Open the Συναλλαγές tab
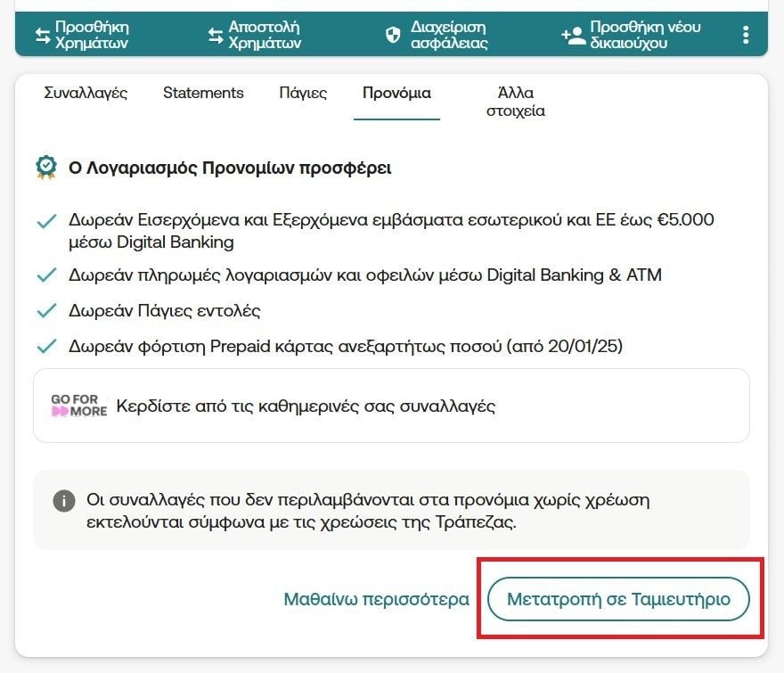 86,93
